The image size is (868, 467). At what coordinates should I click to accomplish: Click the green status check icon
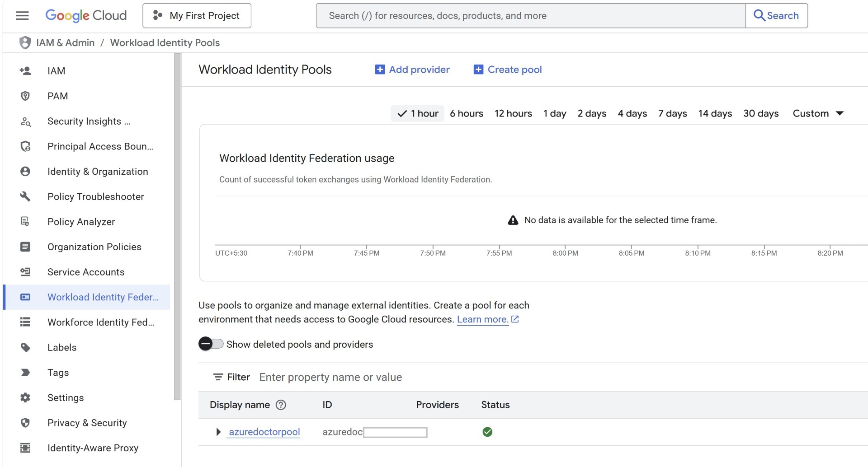pyautogui.click(x=487, y=432)
